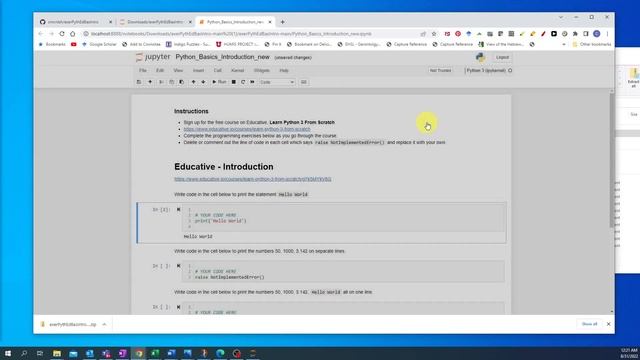This screenshot has width=640, height=360.
Task: Bookmark this page with the star icon
Action: tap(434, 34)
